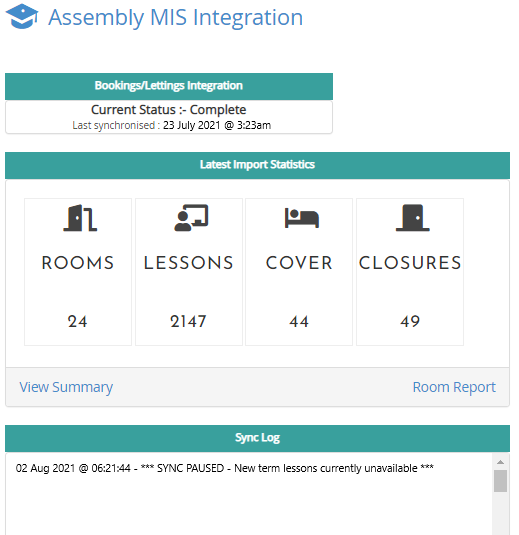Click the Latest Import Statistics header
This screenshot has height=535, width=519.
[x=257, y=165]
